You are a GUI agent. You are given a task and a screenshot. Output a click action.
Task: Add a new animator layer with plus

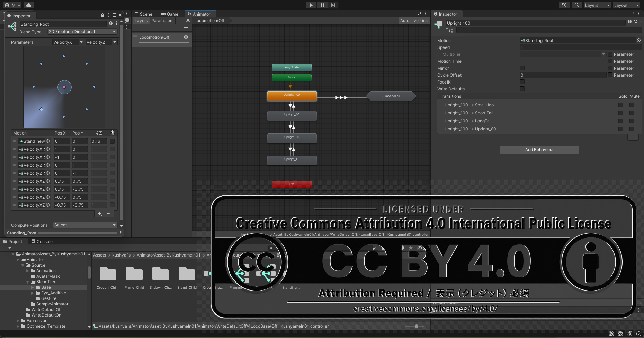(x=186, y=28)
